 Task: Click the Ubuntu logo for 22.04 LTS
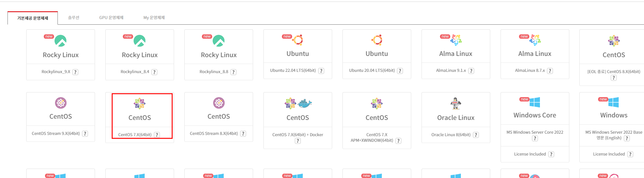pos(298,40)
